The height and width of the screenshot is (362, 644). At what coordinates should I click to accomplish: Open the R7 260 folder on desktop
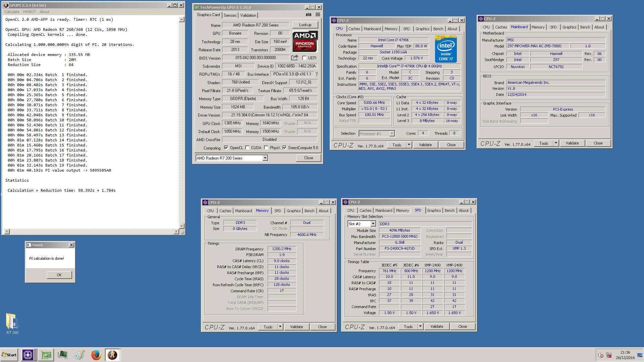12,324
